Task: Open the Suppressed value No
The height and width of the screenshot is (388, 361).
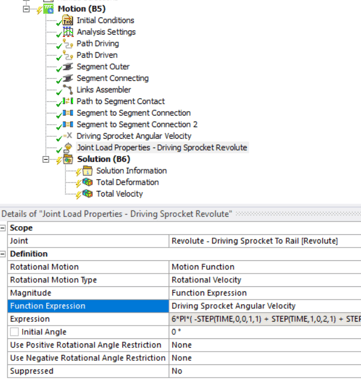Action: click(x=265, y=371)
